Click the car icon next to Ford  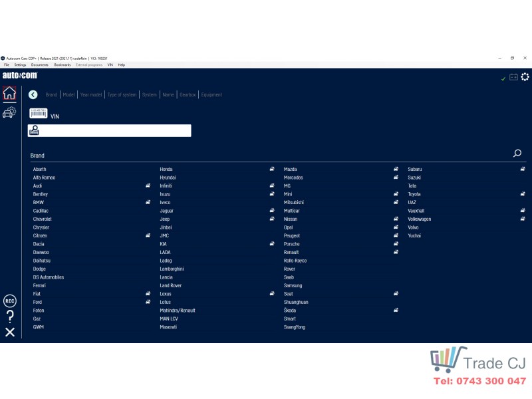(148, 302)
